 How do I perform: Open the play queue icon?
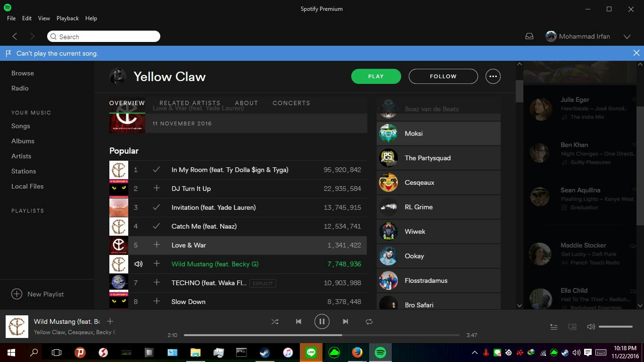pos(554,327)
